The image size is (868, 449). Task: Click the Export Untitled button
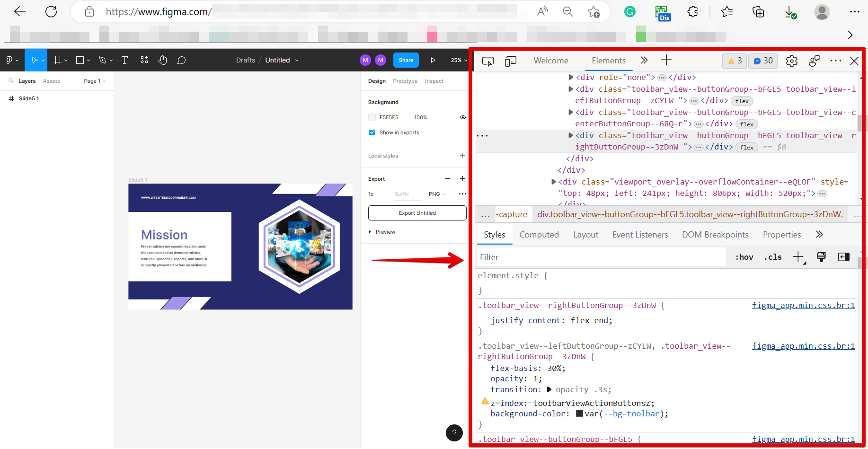[x=417, y=213]
